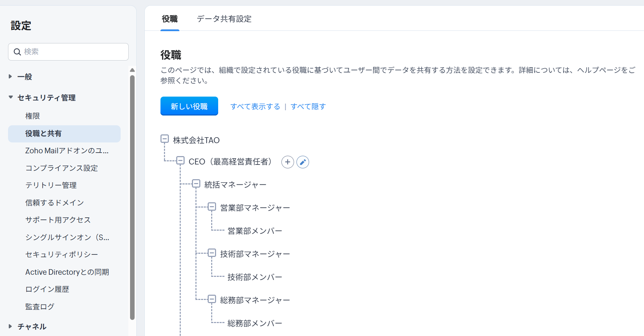Click the すべて表示する link

point(255,106)
